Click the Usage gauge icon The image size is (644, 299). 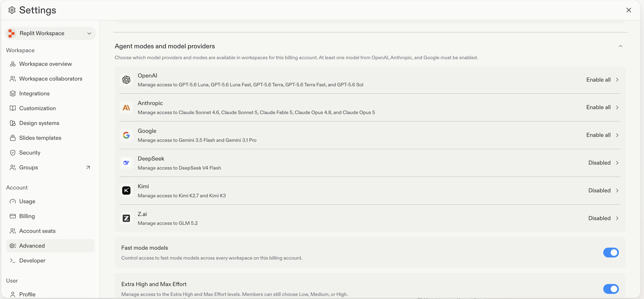13,202
